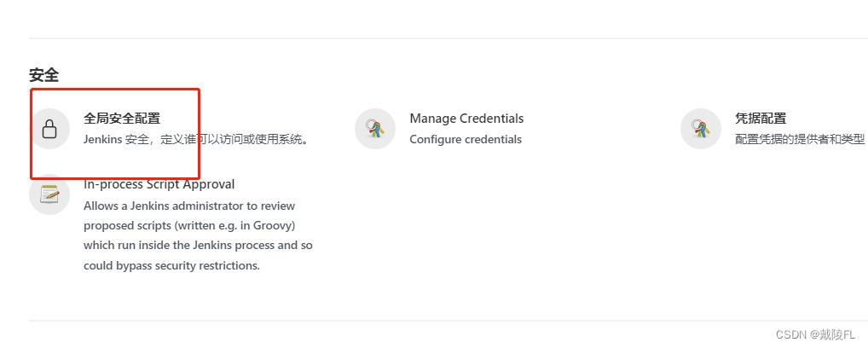This screenshot has height=348, width=868.
Task: Click the '配置凭据的提供者和类型' description text
Action: (800, 139)
